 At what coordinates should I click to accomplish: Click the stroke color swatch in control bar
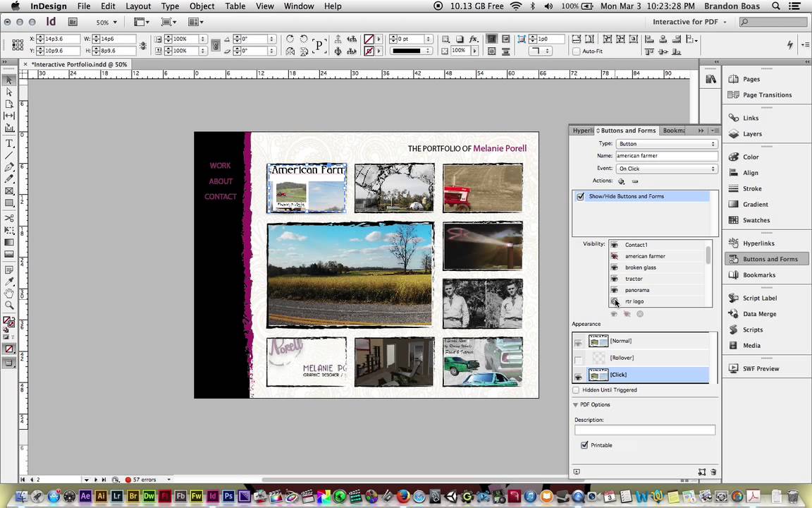pyautogui.click(x=369, y=51)
